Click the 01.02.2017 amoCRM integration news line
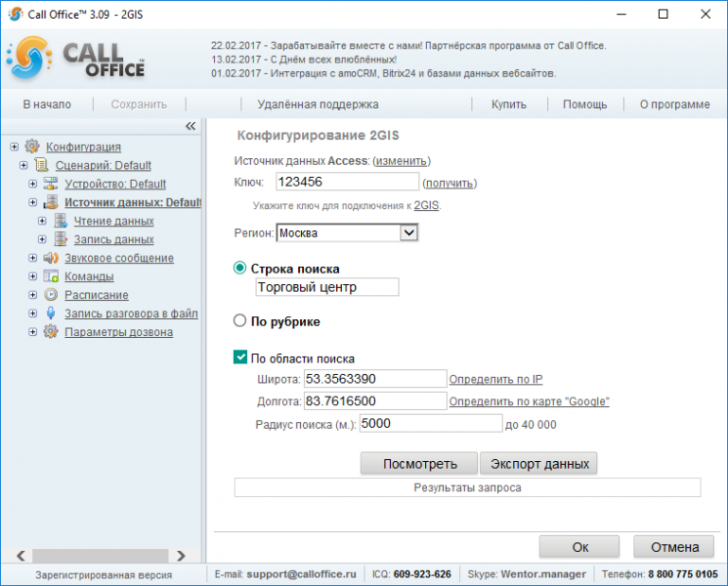728x586 pixels. click(383, 73)
